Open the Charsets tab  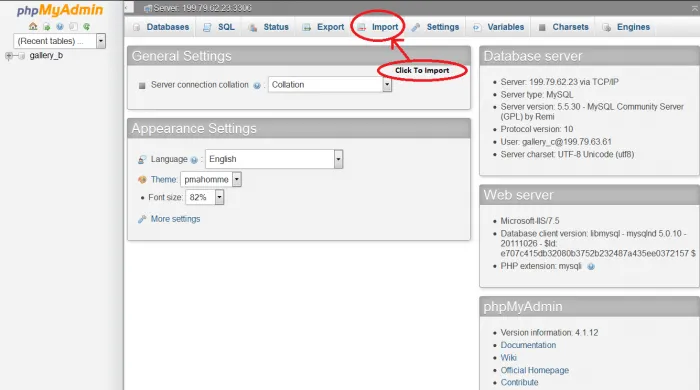point(570,27)
